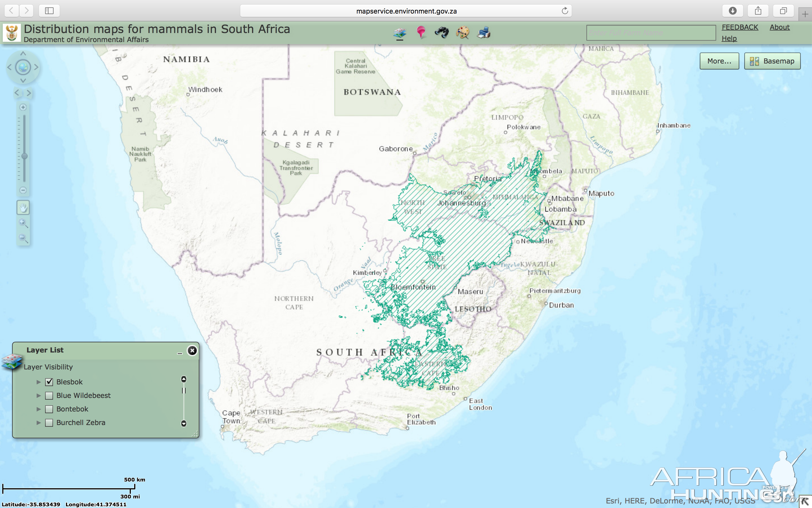Open a new Safari tab
Image resolution: width=812 pixels, height=508 pixels.
[805, 14]
